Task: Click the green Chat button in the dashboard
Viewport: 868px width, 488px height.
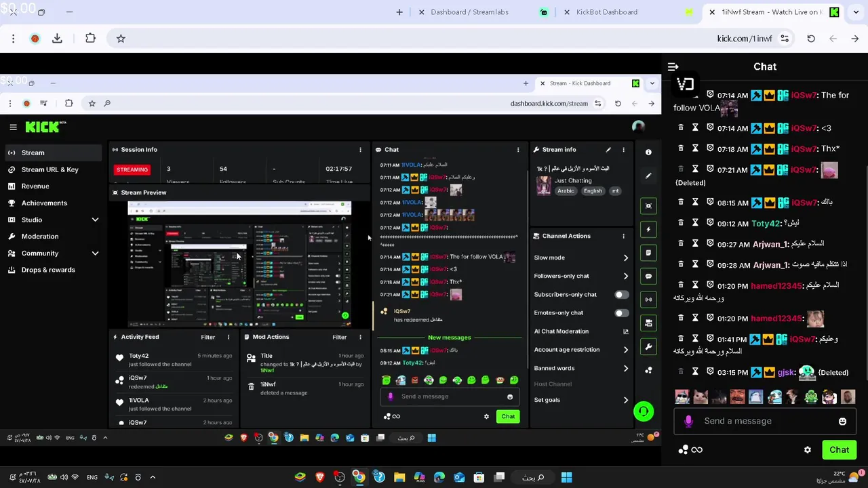Action: (508, 417)
